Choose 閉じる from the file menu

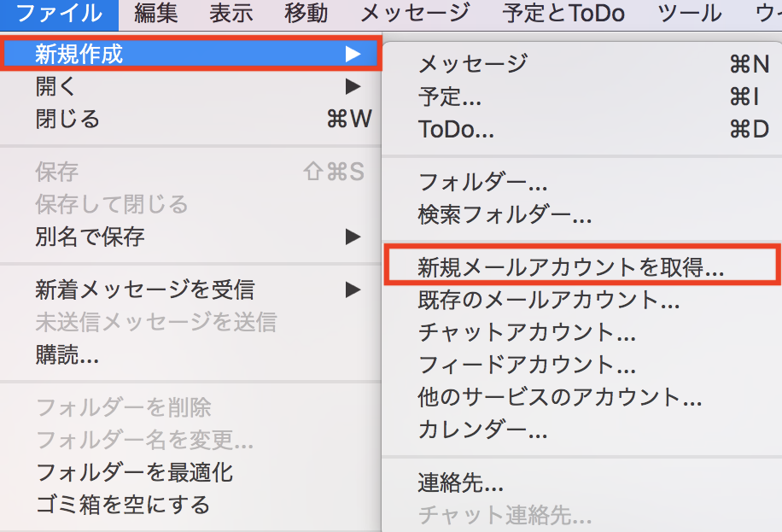point(68,119)
